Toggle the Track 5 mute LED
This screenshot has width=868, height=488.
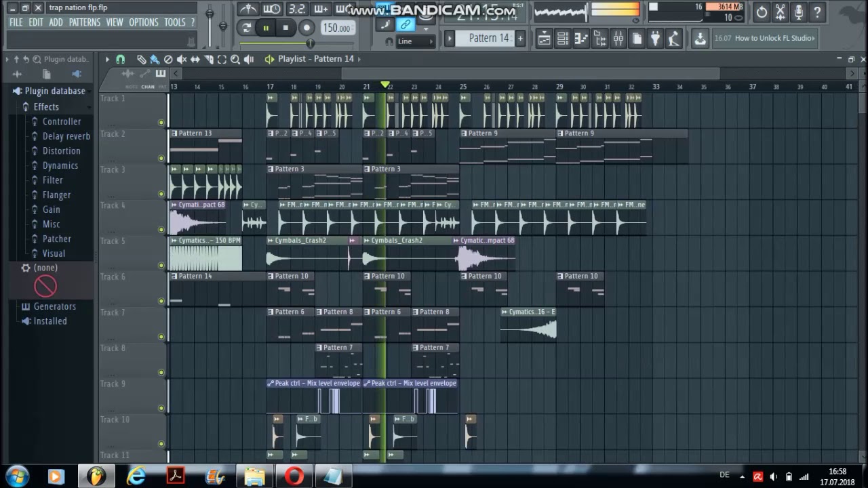pos(161,265)
